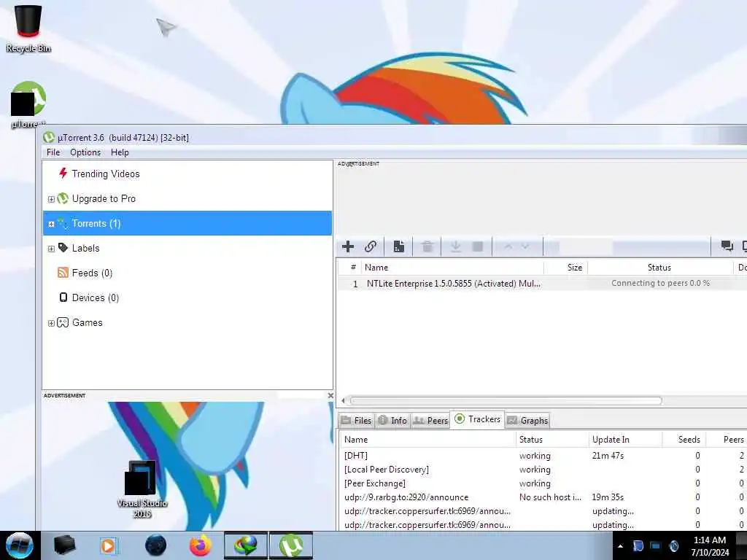
Task: Select Upgrade to Pro in the sidebar
Action: tap(104, 198)
